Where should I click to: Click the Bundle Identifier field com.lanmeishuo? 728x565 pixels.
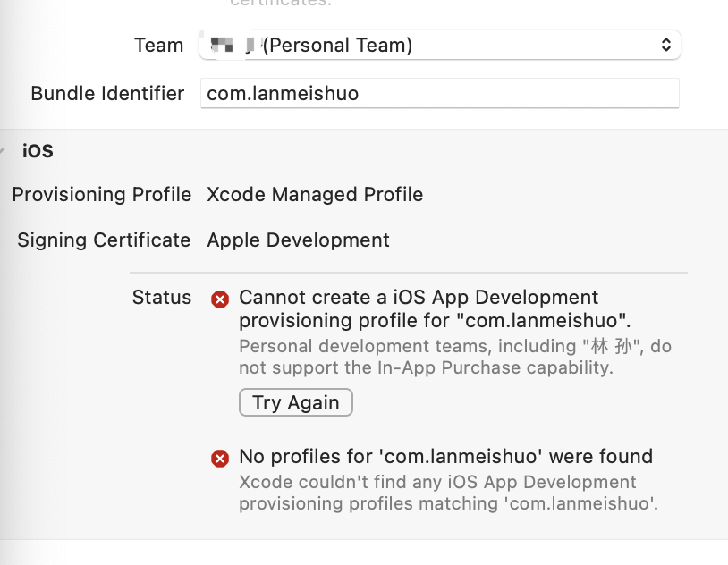click(x=440, y=93)
